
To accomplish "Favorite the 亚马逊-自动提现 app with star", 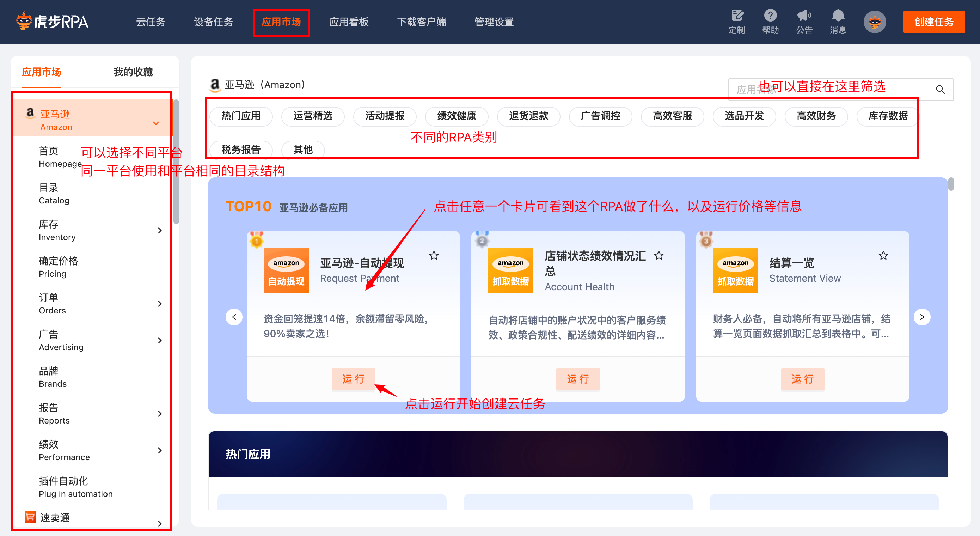I will [x=434, y=255].
